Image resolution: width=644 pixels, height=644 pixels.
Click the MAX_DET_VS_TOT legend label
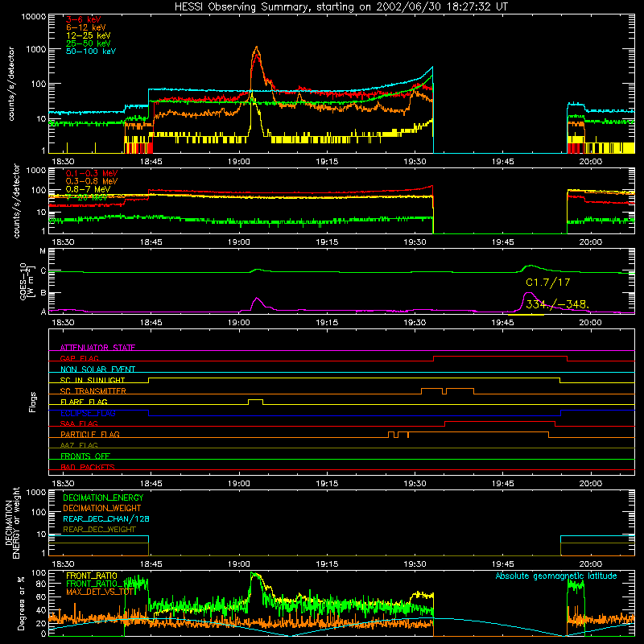click(100, 592)
